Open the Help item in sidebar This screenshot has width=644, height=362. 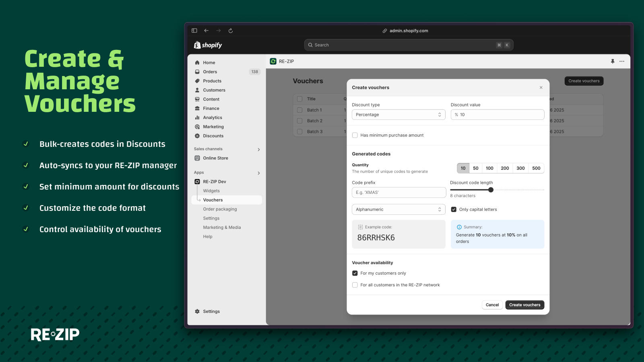208,237
